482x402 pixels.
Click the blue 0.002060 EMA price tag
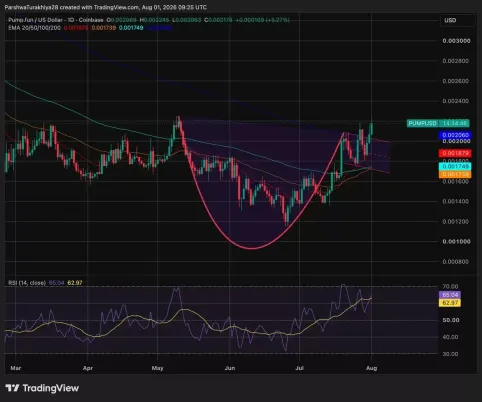coord(455,135)
